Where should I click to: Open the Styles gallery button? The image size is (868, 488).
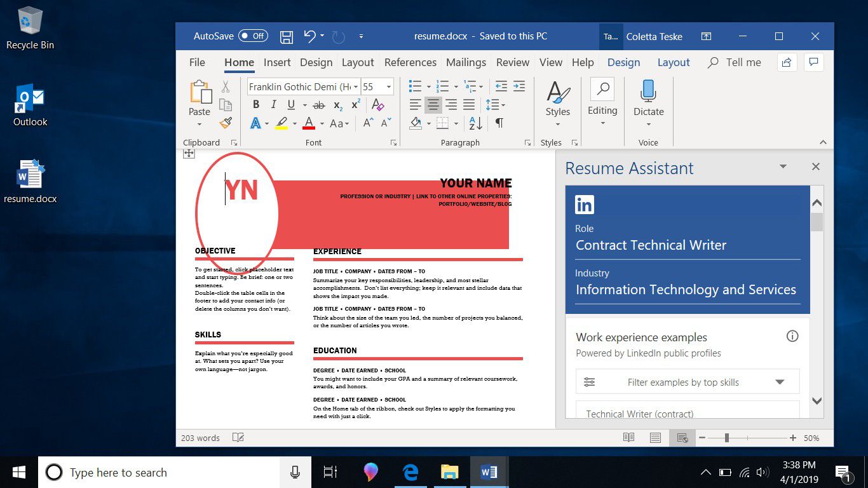tap(557, 102)
